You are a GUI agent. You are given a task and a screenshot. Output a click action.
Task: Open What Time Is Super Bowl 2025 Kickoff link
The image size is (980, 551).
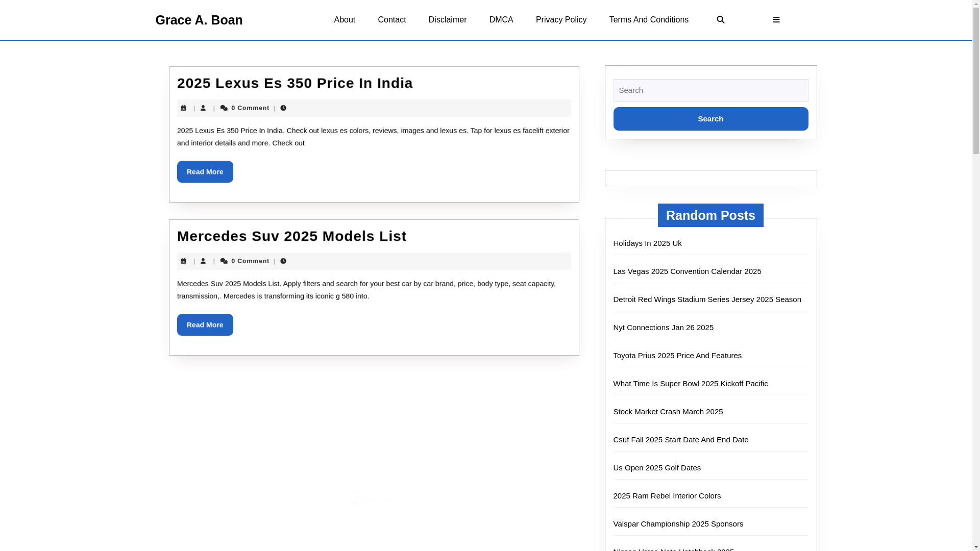coord(690,384)
